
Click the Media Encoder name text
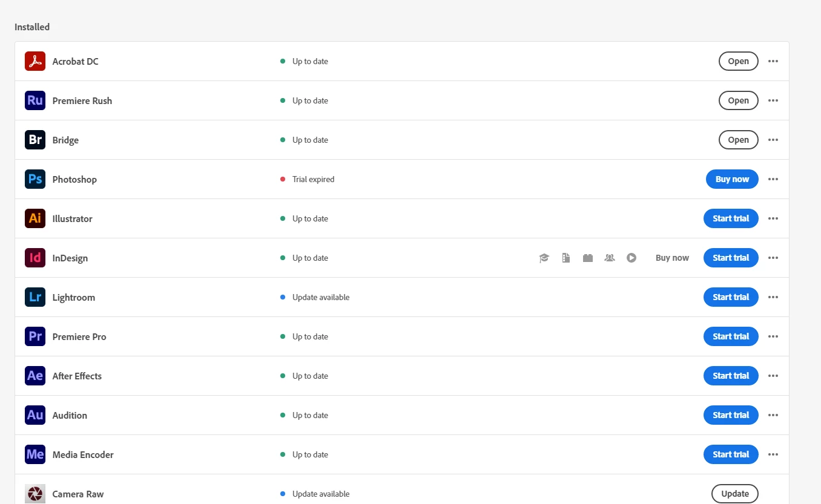point(83,454)
